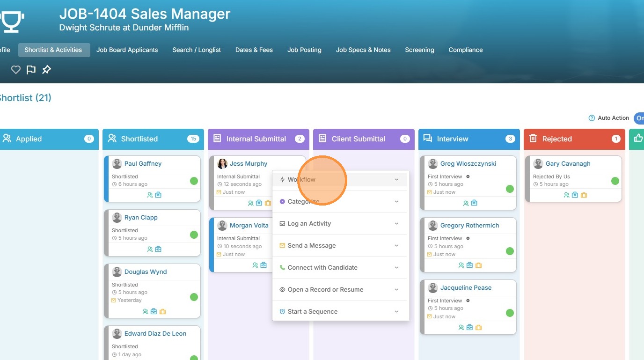Open Edward Diaz De Leon's candidate link
644x360 pixels.
(155, 334)
